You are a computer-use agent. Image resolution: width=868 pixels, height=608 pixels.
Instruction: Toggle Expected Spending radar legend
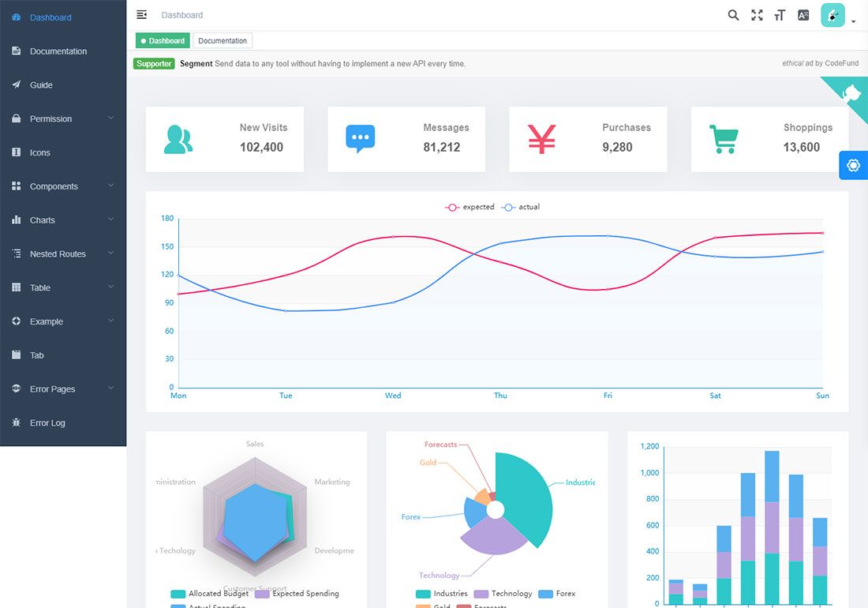(x=297, y=594)
